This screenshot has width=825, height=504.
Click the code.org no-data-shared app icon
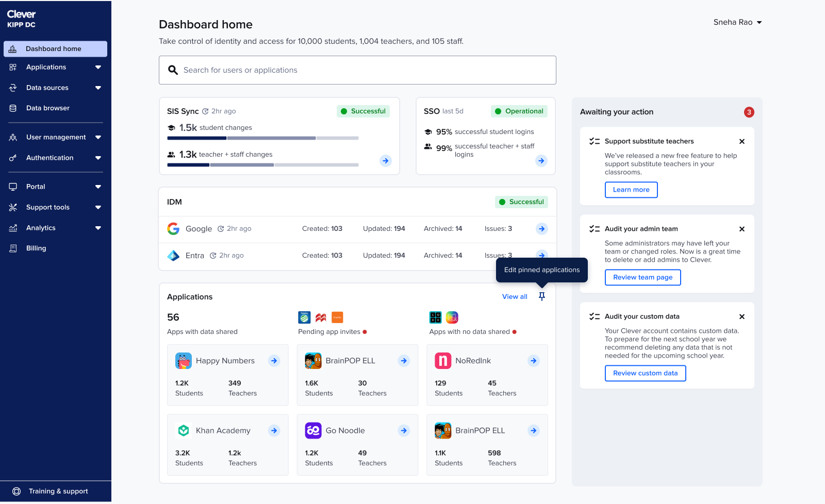click(436, 317)
